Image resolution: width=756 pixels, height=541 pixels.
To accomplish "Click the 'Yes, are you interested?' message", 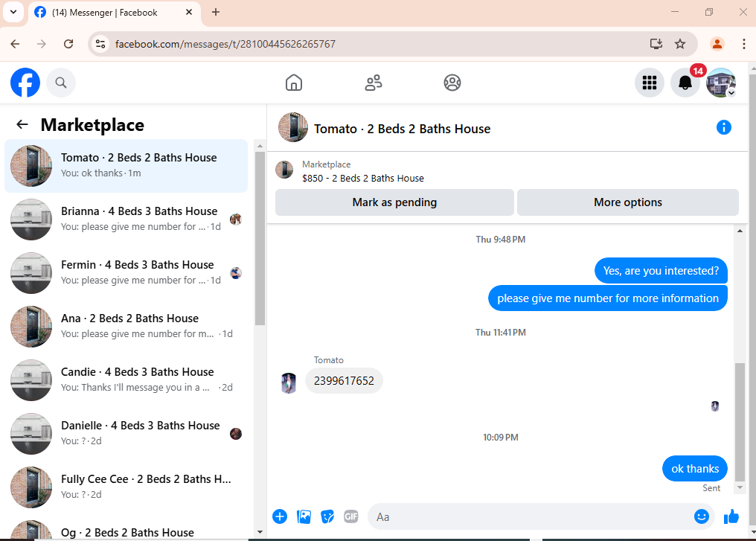I will pyautogui.click(x=661, y=271).
